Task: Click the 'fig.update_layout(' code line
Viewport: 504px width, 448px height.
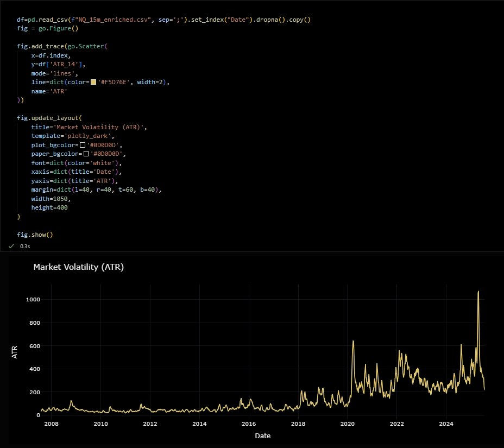Action: pyautogui.click(x=49, y=118)
